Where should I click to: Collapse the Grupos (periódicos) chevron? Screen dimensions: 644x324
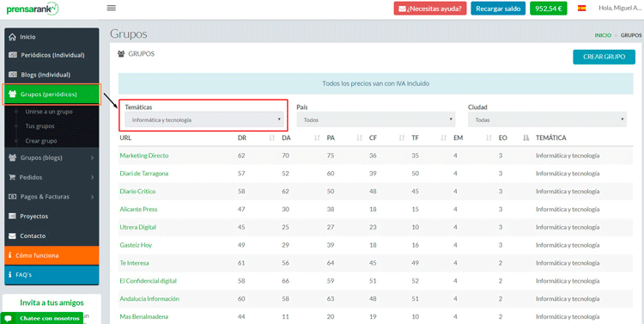[92, 95]
